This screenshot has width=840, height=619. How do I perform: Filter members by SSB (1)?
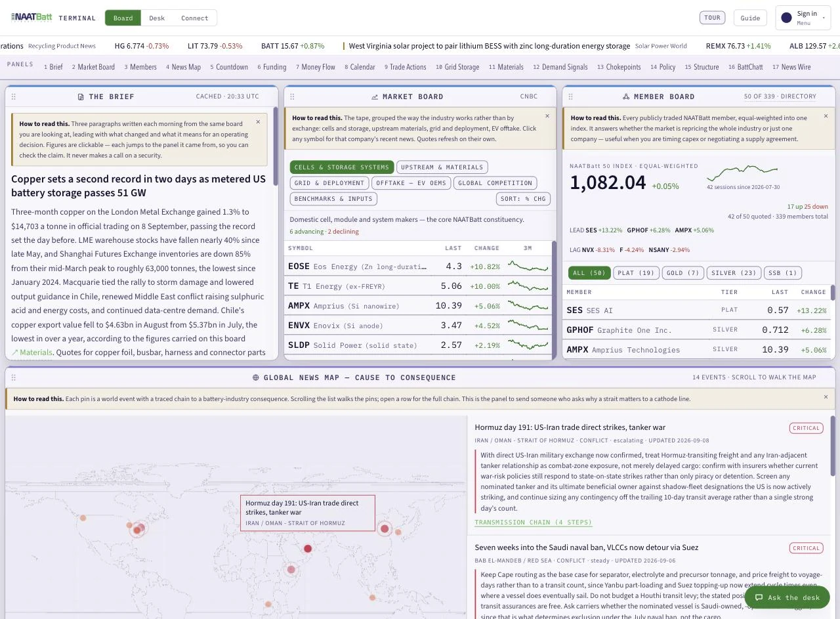(783, 273)
